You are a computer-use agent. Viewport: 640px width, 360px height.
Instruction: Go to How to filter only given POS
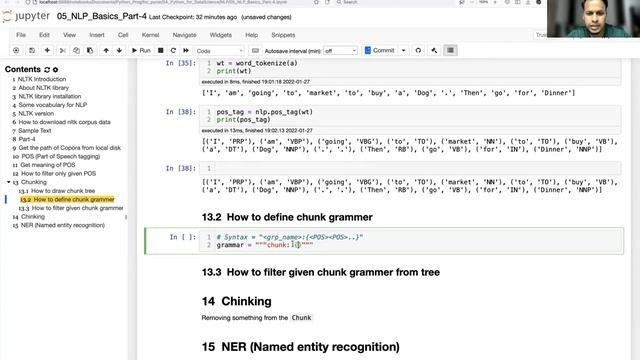point(58,173)
